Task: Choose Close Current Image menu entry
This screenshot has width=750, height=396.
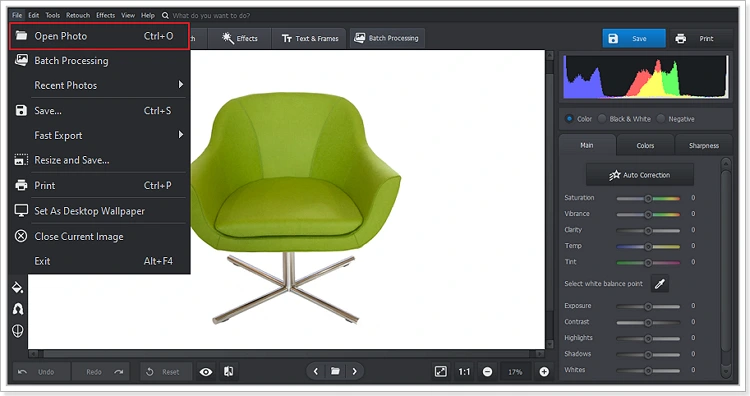Action: (x=99, y=236)
